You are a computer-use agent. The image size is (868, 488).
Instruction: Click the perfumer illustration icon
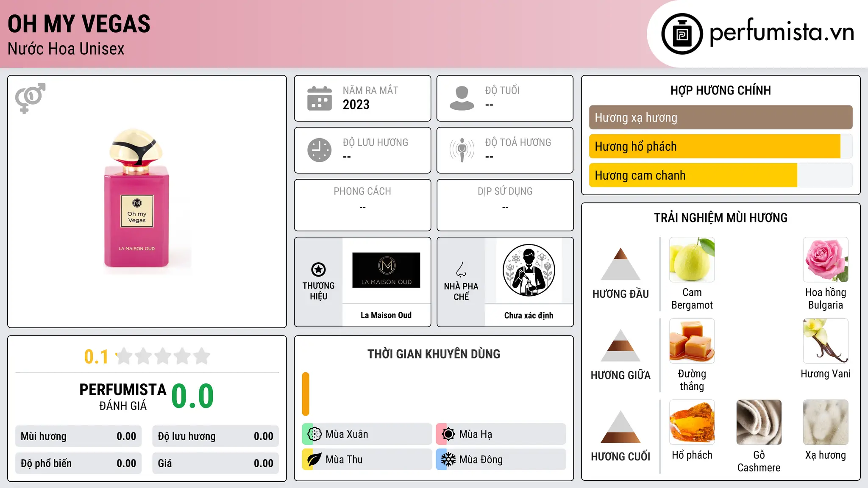pyautogui.click(x=529, y=270)
